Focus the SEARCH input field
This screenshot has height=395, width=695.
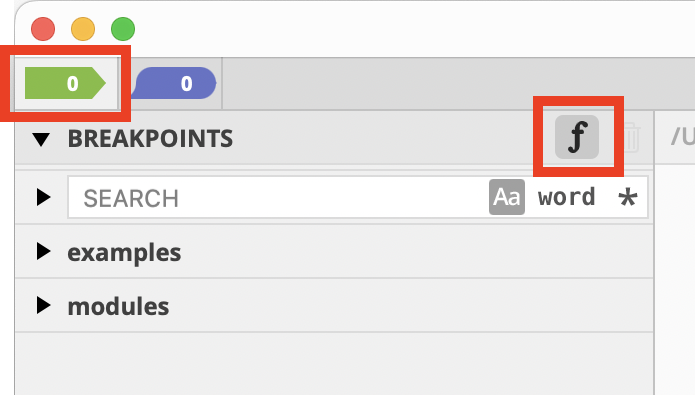point(279,197)
